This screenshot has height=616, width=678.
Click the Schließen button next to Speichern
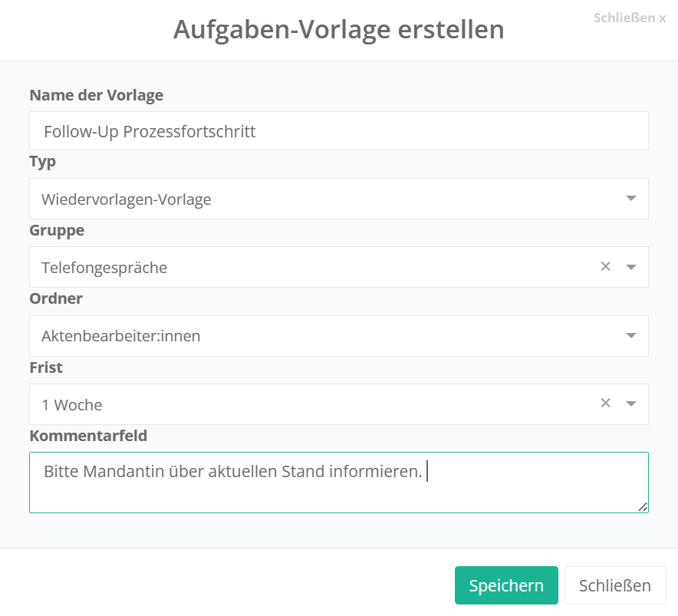[614, 586]
